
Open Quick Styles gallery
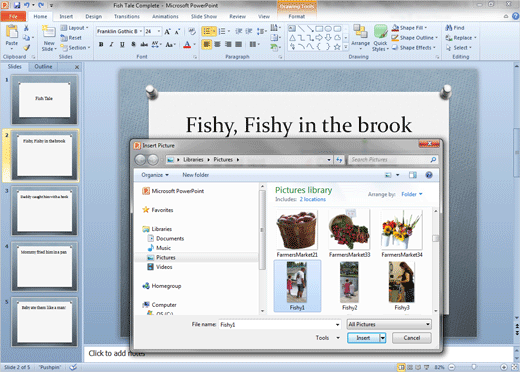click(380, 38)
